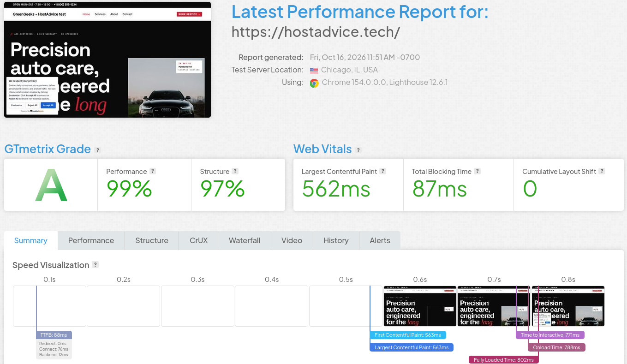Click the report date Fri, Oct 16, 2026
The width and height of the screenshot is (627, 364).
click(365, 58)
